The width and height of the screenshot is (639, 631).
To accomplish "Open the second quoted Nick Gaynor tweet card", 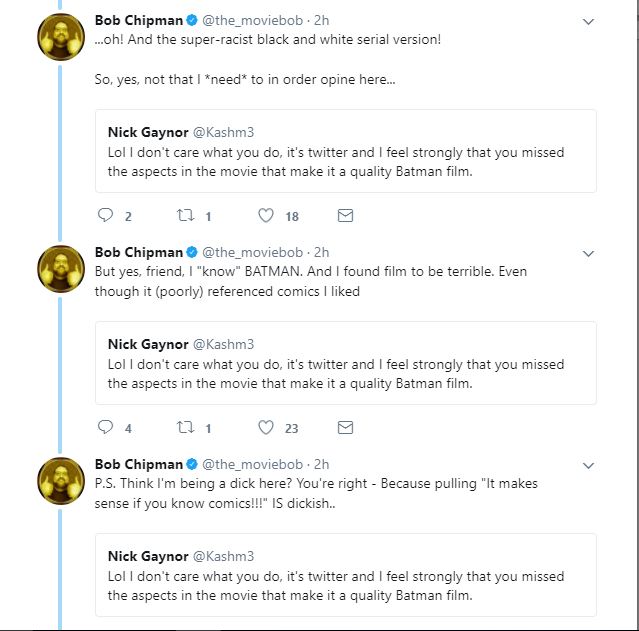I will tap(346, 363).
